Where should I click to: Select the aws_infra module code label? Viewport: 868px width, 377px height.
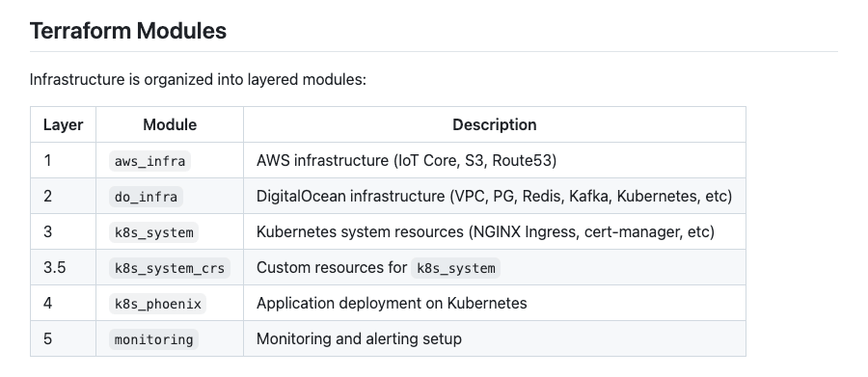149,161
